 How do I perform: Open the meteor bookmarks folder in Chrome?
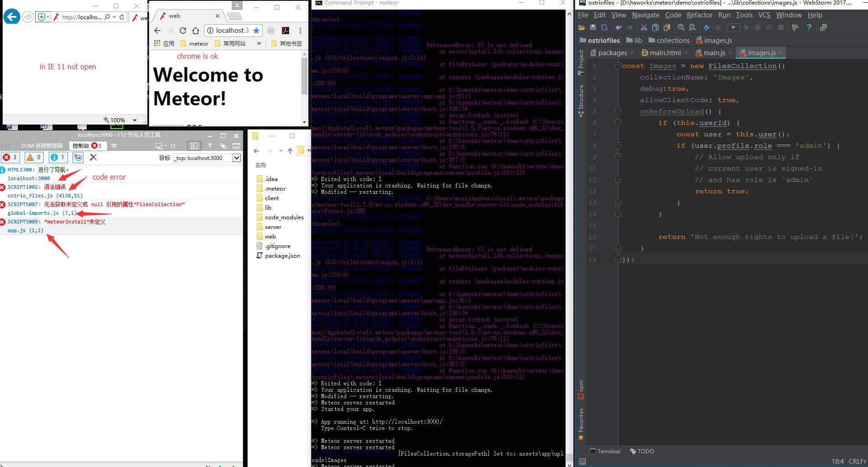pyautogui.click(x=194, y=43)
